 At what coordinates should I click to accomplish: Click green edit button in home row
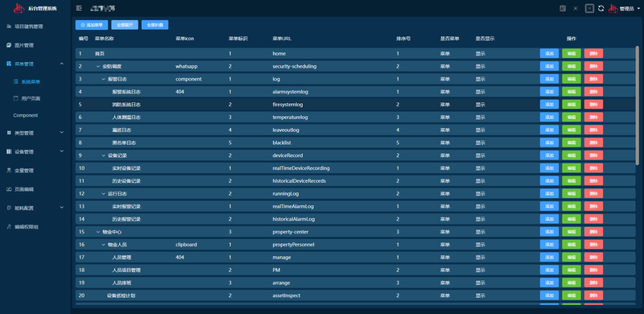click(x=572, y=53)
